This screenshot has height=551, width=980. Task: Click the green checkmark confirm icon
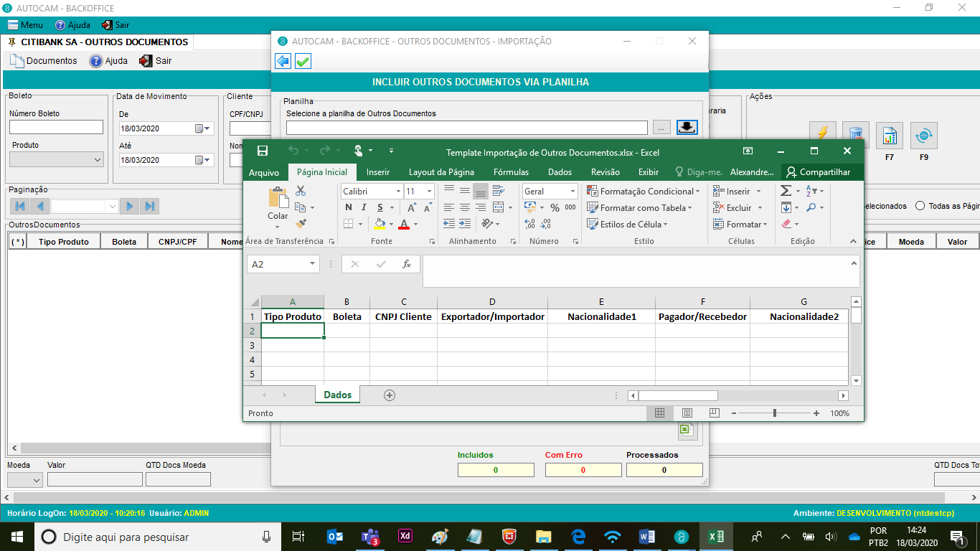303,62
